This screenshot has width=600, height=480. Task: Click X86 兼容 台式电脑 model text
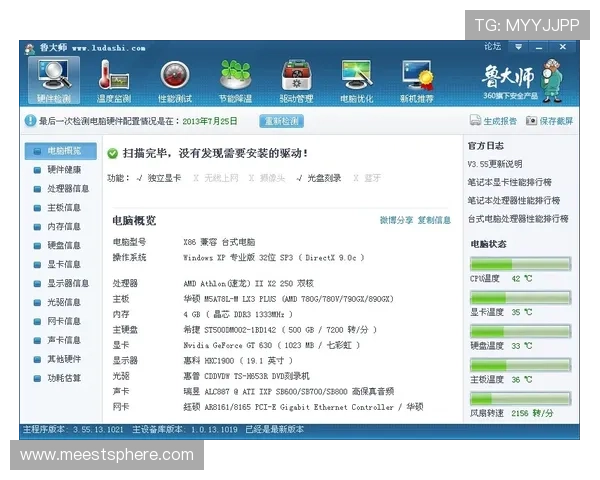[219, 242]
